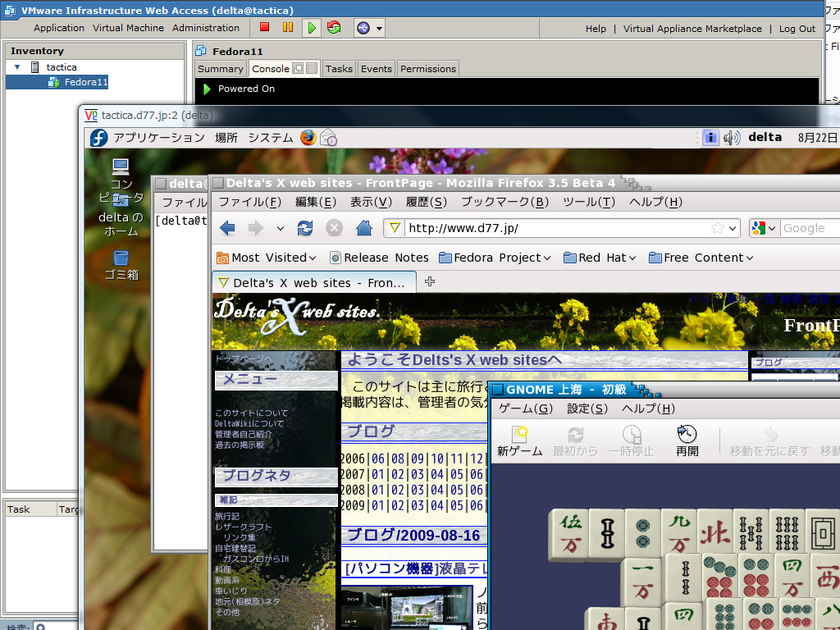Switch to the Summary tab
This screenshot has height=630, width=840.
pyautogui.click(x=220, y=69)
